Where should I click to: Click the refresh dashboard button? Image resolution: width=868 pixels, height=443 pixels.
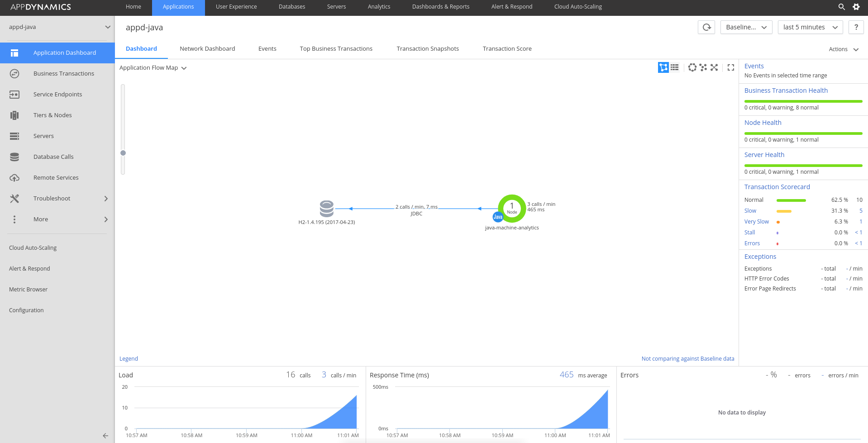click(706, 27)
